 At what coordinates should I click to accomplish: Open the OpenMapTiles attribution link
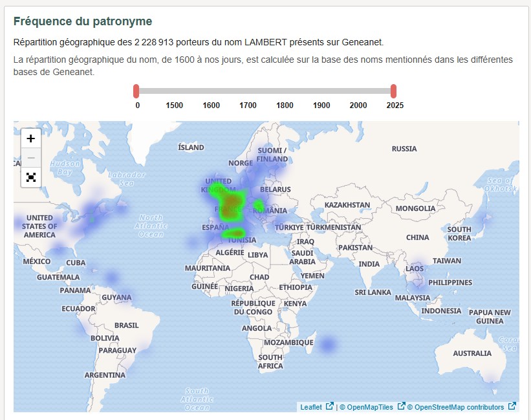coord(369,406)
